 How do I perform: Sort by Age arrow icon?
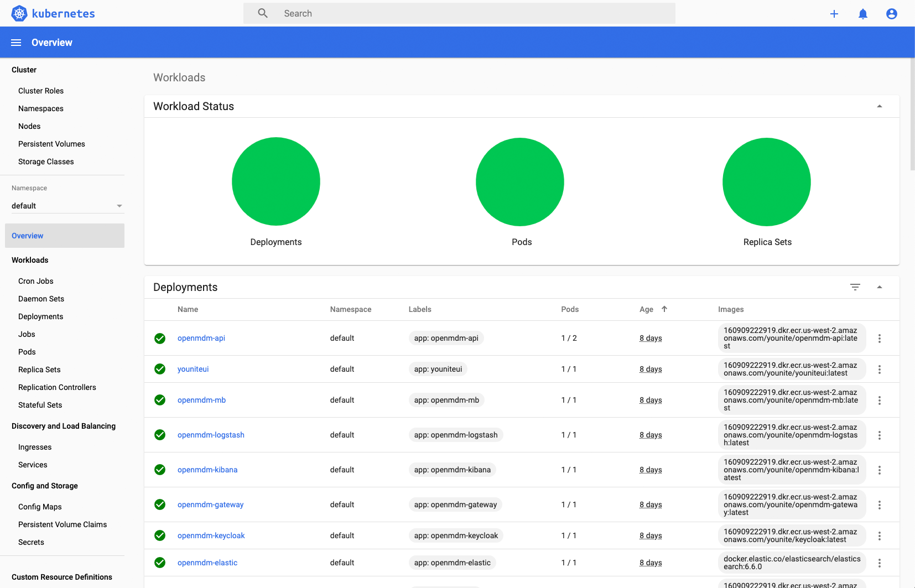click(x=664, y=309)
